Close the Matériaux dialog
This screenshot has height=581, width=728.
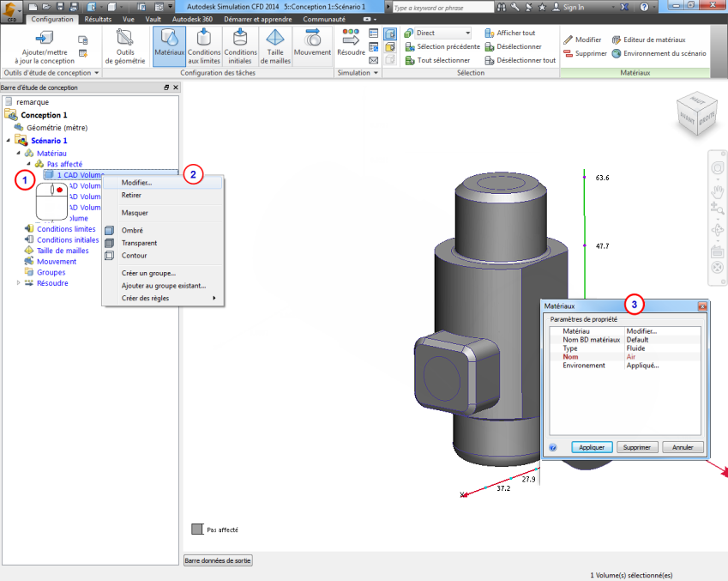click(x=702, y=306)
